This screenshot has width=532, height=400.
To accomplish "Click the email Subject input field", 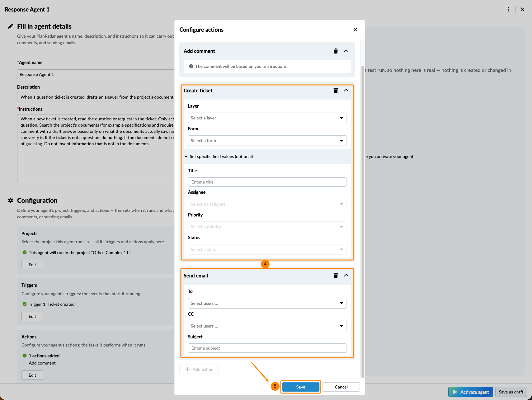I will [x=267, y=348].
